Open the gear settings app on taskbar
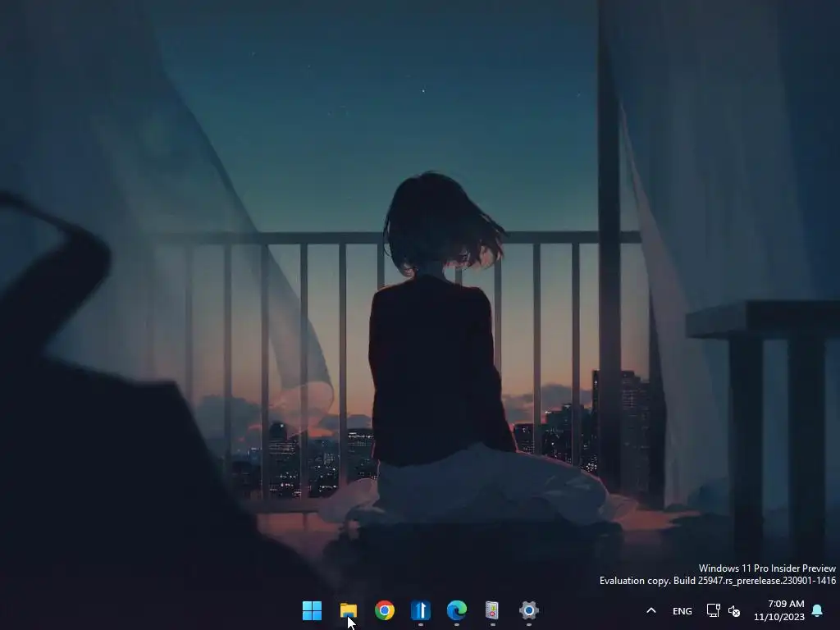 click(x=529, y=610)
